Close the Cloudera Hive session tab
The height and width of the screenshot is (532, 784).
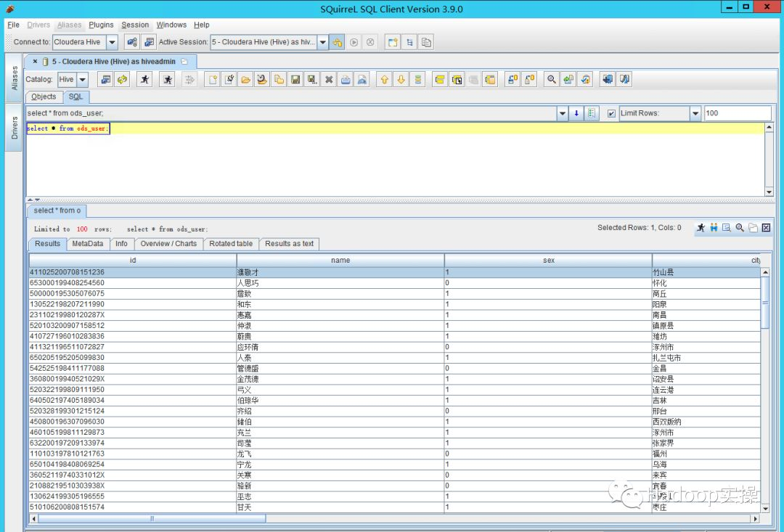tap(35, 62)
